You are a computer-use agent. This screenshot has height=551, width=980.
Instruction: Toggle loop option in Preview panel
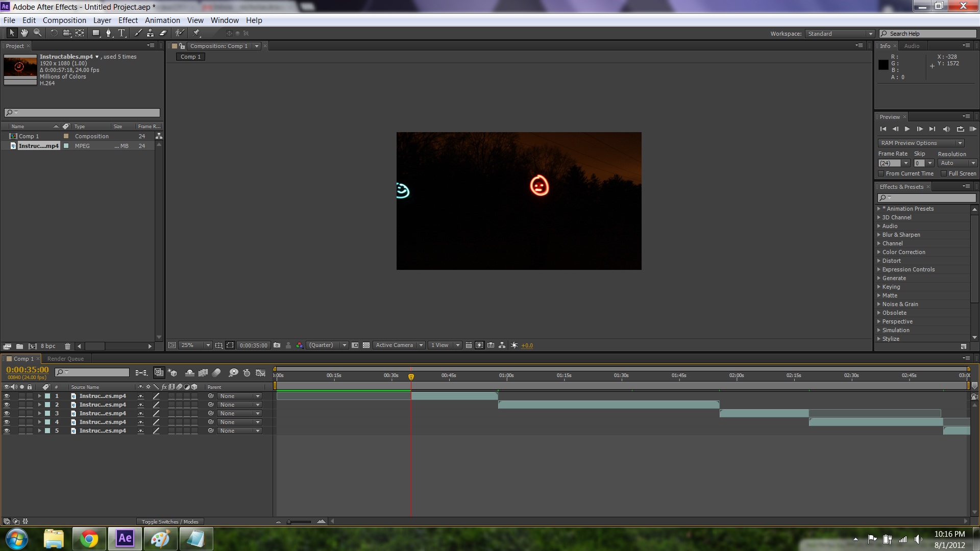[x=960, y=129]
